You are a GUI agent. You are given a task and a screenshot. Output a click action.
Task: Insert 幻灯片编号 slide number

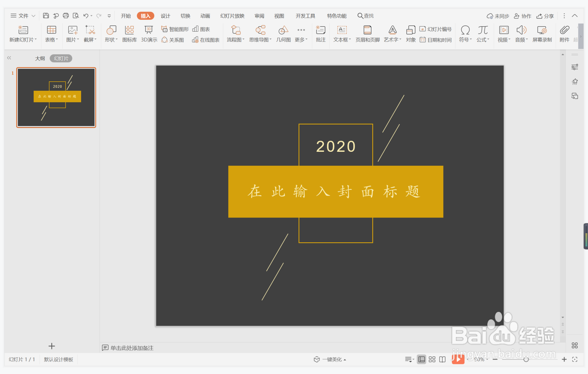point(436,29)
